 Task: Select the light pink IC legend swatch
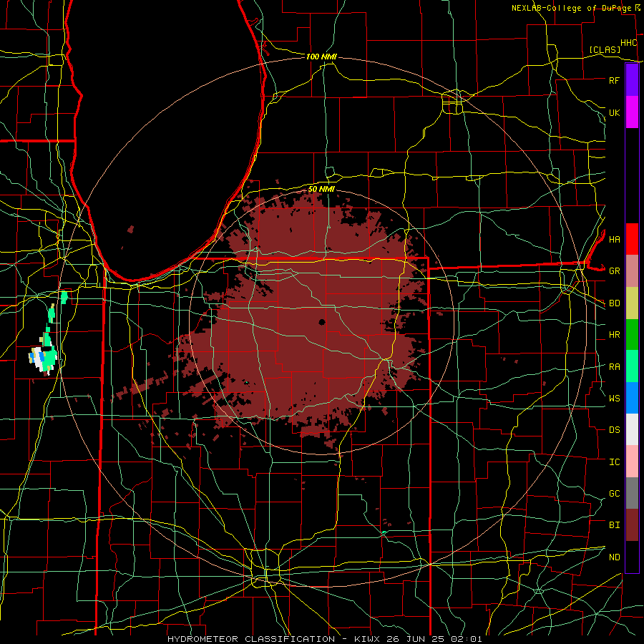click(x=632, y=462)
